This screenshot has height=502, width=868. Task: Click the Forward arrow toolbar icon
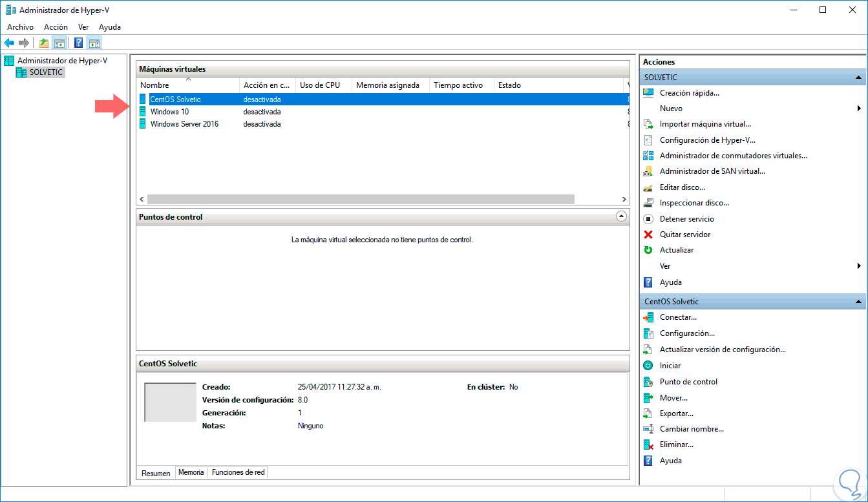24,43
